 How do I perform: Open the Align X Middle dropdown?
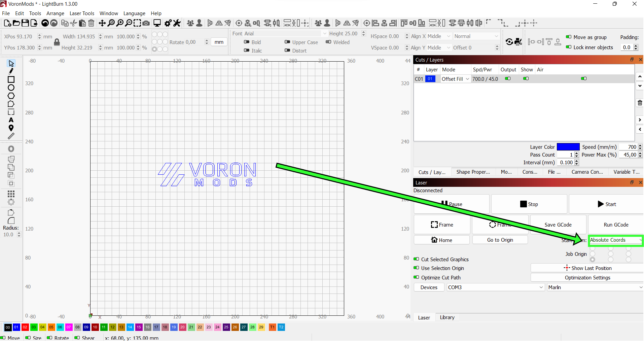coord(439,36)
